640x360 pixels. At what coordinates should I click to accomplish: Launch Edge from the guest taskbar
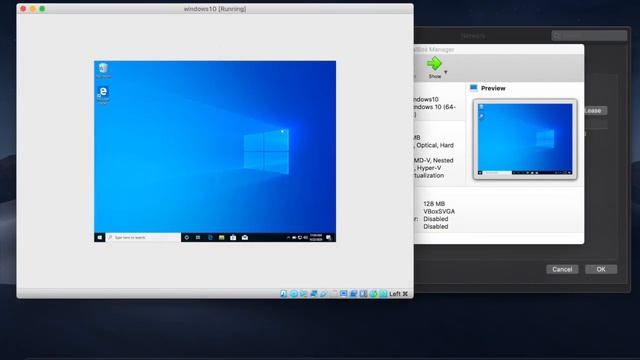pos(210,237)
